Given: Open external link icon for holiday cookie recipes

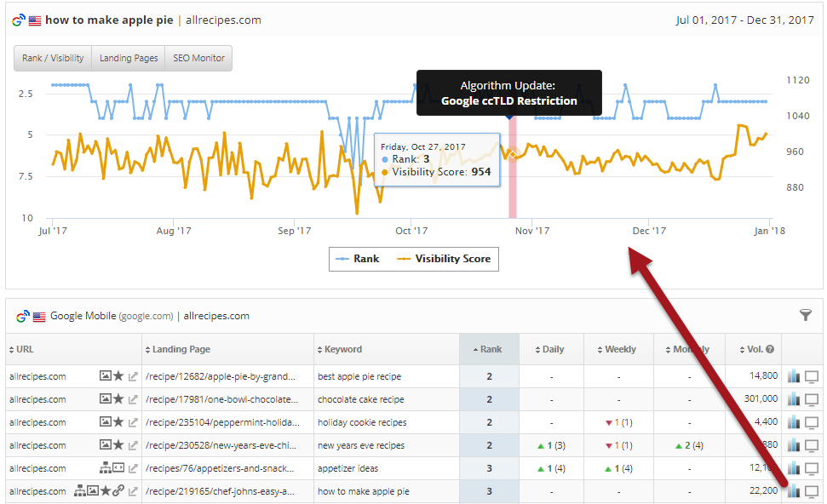Looking at the screenshot, I should coord(133,422).
